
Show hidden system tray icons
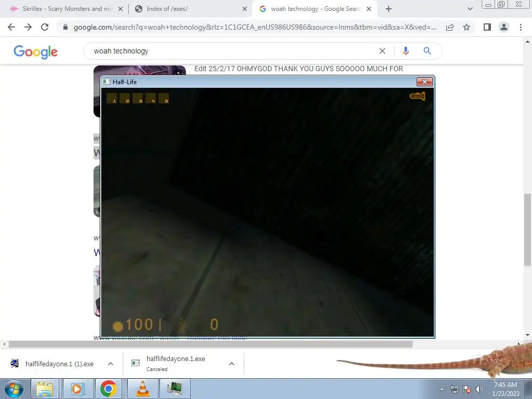[442, 390]
